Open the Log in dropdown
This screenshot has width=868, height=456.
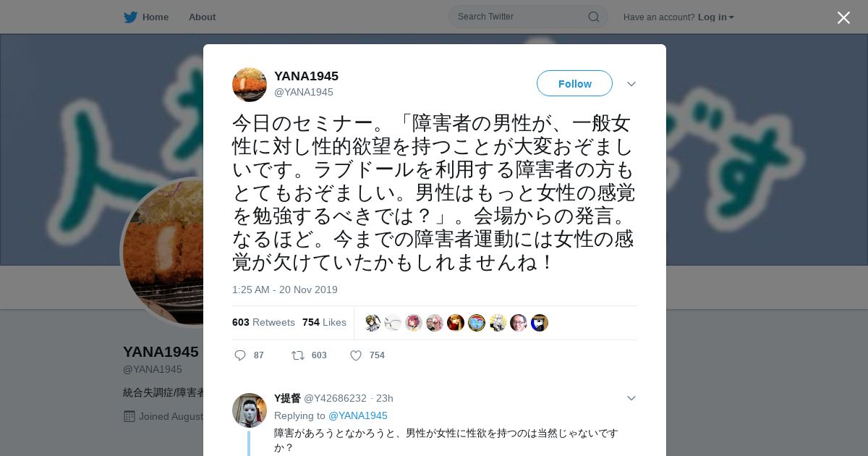click(x=716, y=17)
